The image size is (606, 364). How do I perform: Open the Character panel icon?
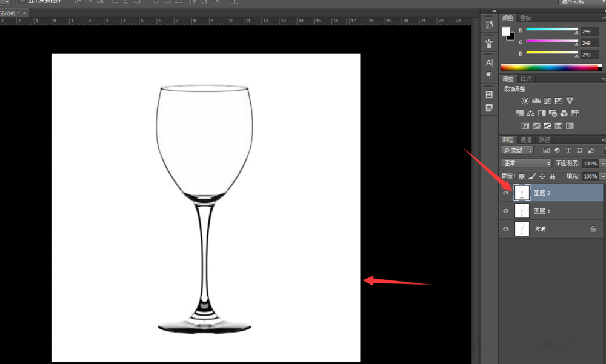click(x=489, y=62)
